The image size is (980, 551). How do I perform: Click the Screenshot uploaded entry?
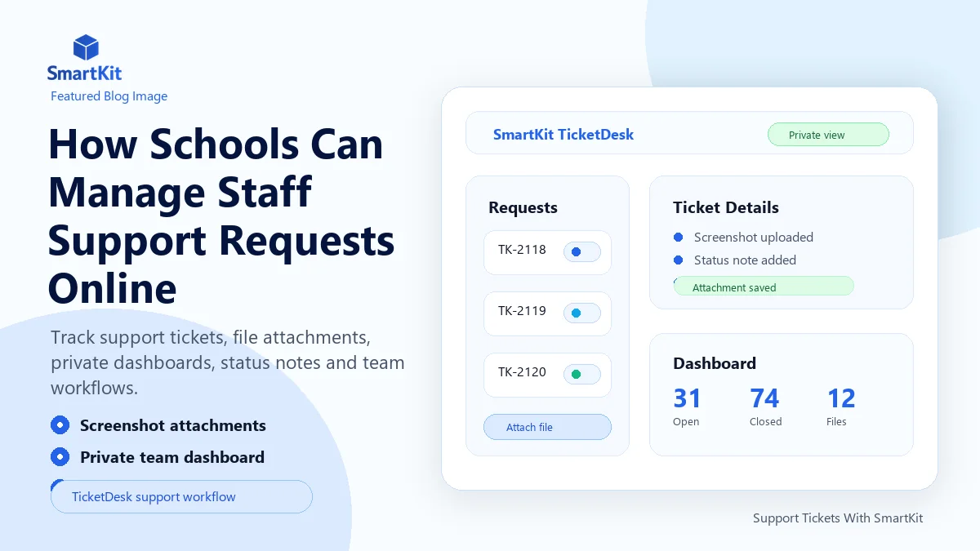click(x=754, y=238)
